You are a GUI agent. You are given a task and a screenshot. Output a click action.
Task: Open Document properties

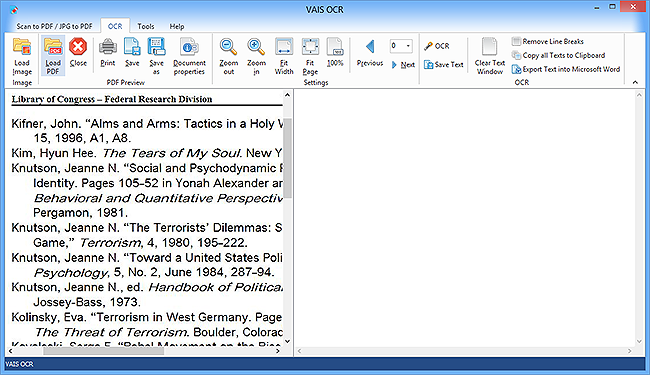click(x=189, y=56)
